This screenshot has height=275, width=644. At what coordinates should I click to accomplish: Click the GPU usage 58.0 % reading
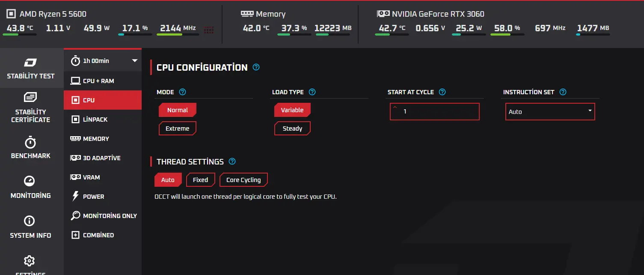pos(507,28)
